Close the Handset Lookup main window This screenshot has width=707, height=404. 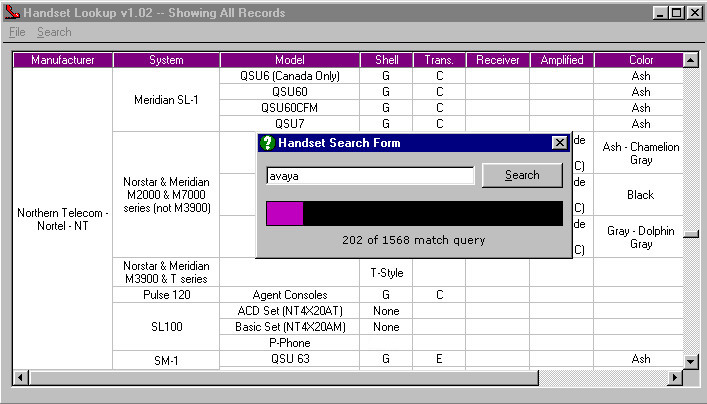point(694,13)
